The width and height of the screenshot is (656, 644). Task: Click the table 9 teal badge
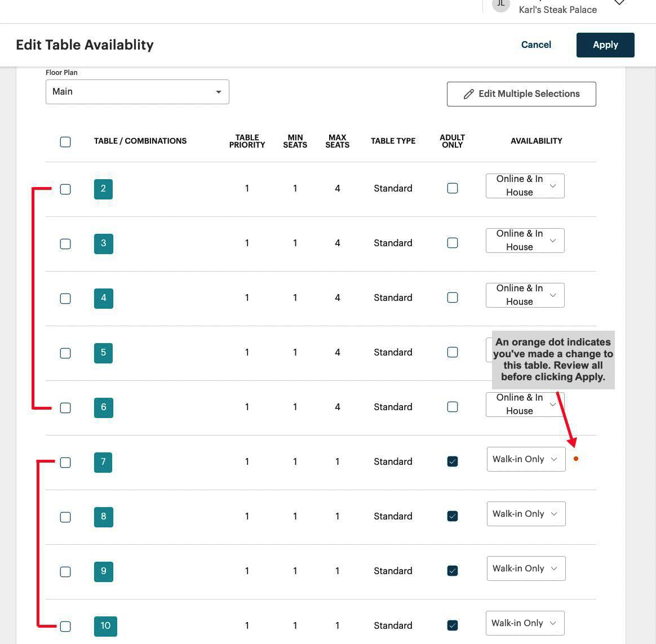coord(103,572)
